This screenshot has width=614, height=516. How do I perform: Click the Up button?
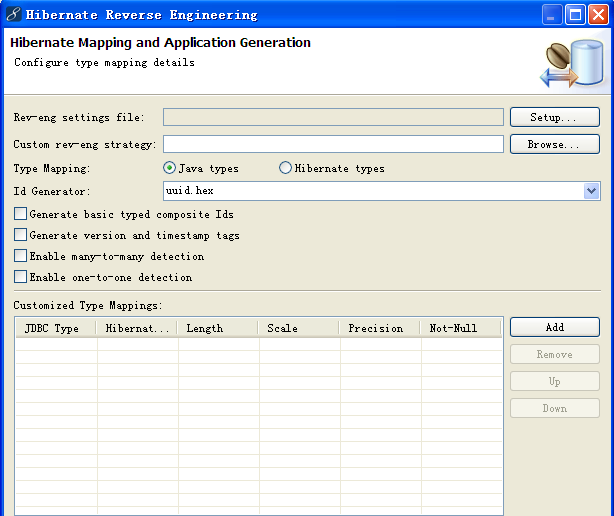coord(554,381)
